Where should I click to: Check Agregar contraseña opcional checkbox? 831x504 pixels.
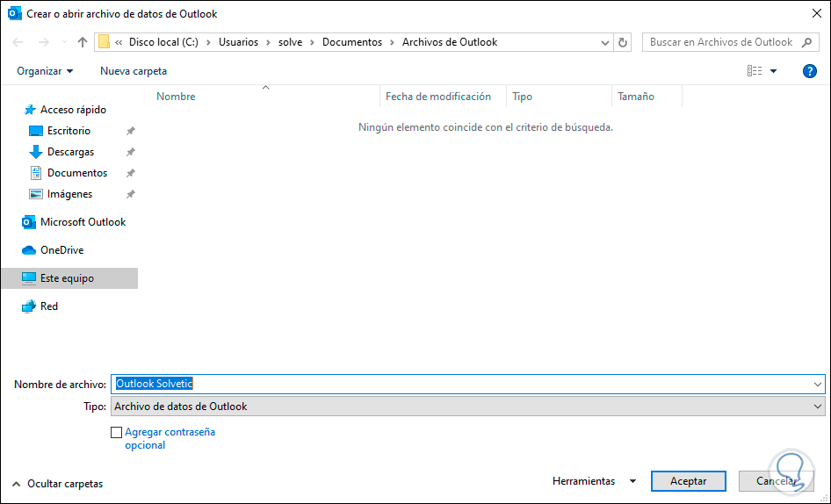[x=117, y=433]
